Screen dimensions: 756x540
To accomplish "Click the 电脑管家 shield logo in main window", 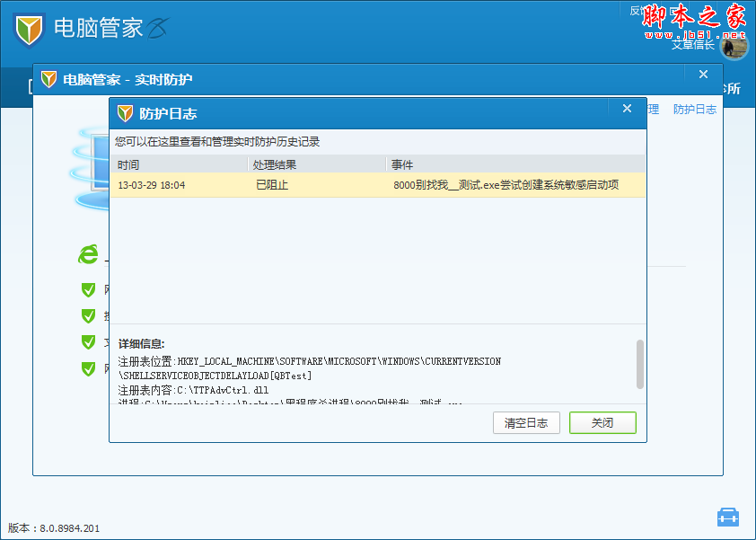I will (x=30, y=30).
